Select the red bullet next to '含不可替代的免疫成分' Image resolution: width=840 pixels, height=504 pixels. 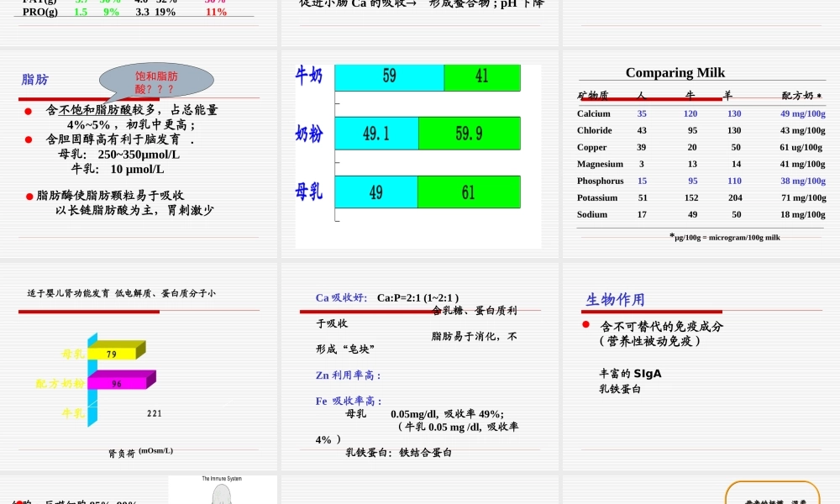pyautogui.click(x=585, y=326)
